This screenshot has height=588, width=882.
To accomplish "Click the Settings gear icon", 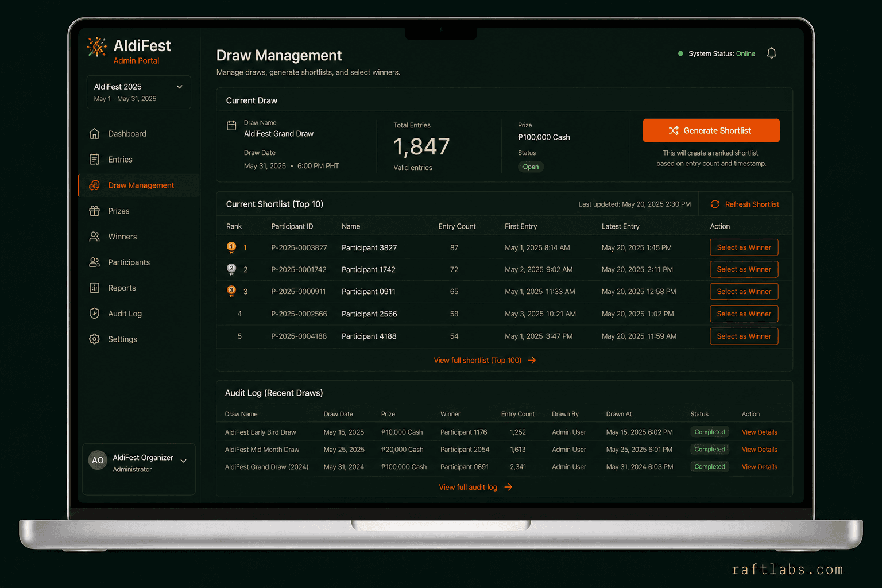I will [x=95, y=339].
